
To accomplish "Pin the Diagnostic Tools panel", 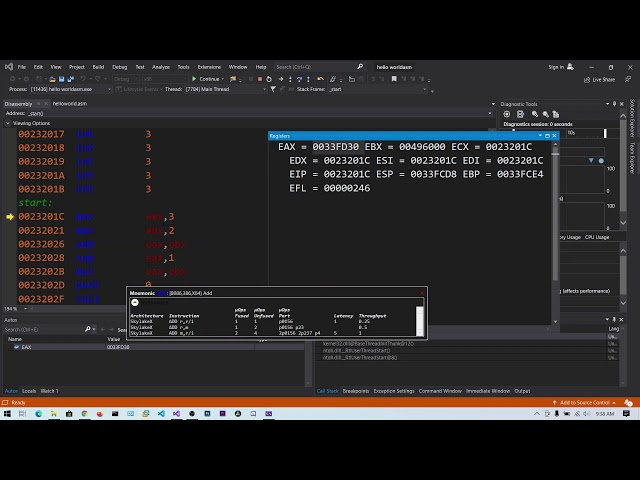I will 614,104.
